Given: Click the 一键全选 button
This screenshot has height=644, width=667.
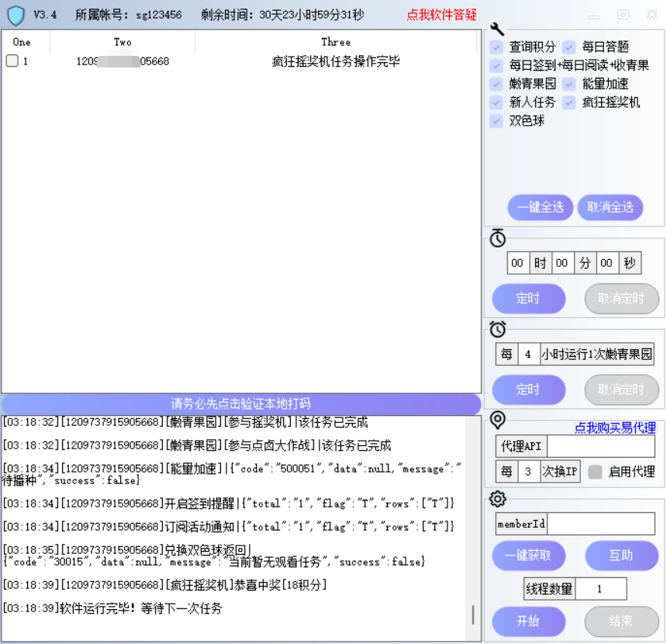Looking at the screenshot, I should coord(540,207).
